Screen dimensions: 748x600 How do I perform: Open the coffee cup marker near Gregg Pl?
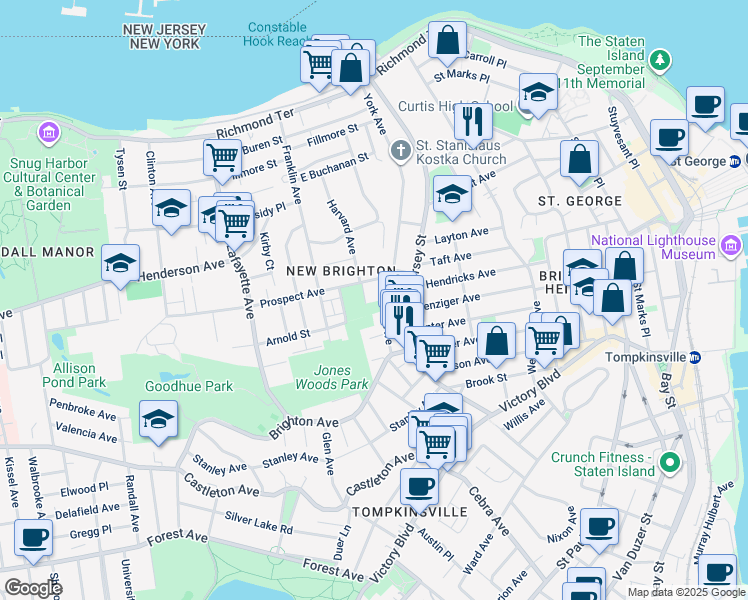[x=33, y=537]
